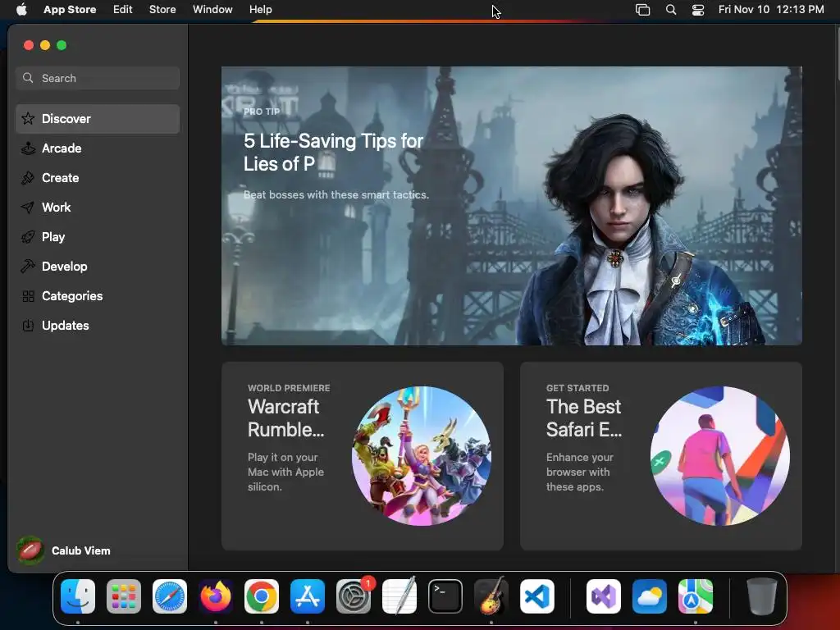Open the Warcraft Rumble World Premiere card
The width and height of the screenshot is (840, 630).
point(362,456)
